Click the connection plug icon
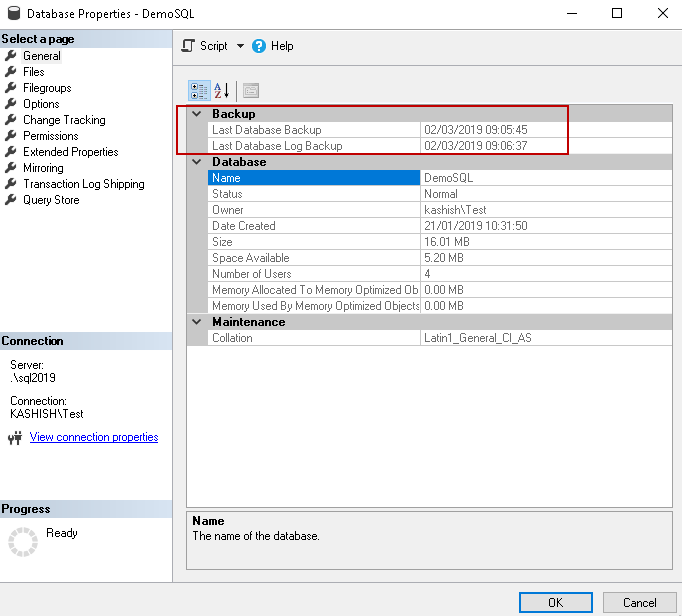This screenshot has height=616, width=682. coord(15,438)
